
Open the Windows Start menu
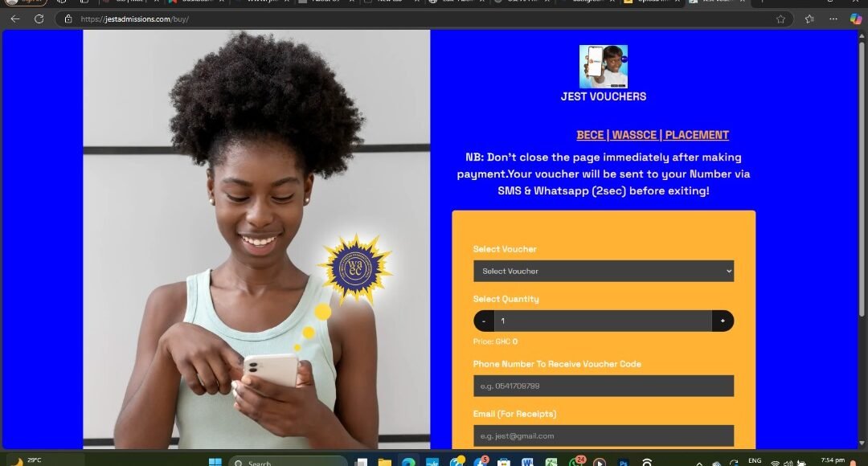[215, 462]
